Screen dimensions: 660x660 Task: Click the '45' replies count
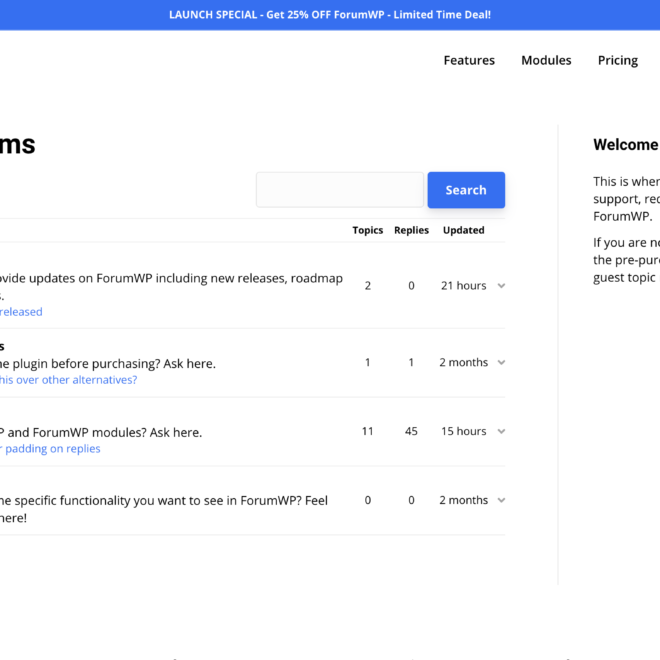[411, 431]
